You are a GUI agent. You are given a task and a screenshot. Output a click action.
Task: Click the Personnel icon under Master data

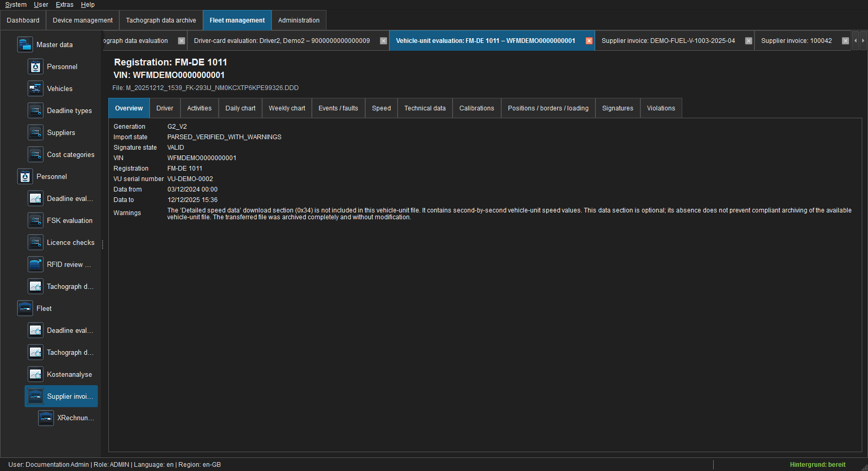point(36,66)
